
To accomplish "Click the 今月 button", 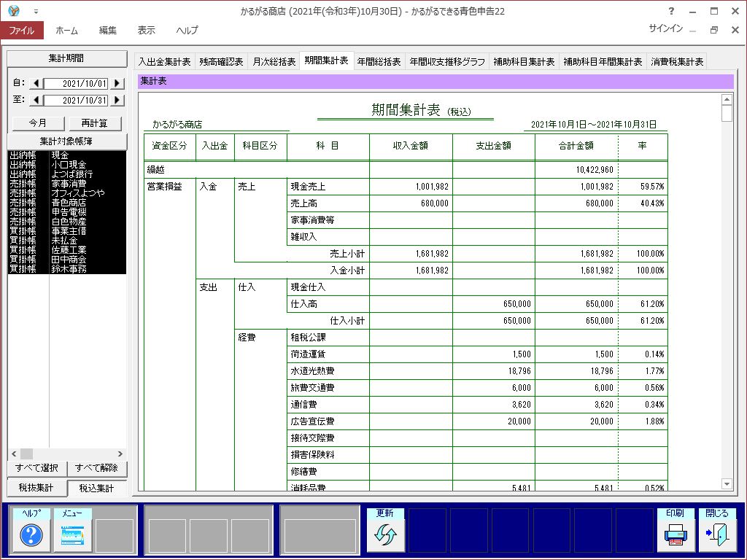I will pos(38,123).
